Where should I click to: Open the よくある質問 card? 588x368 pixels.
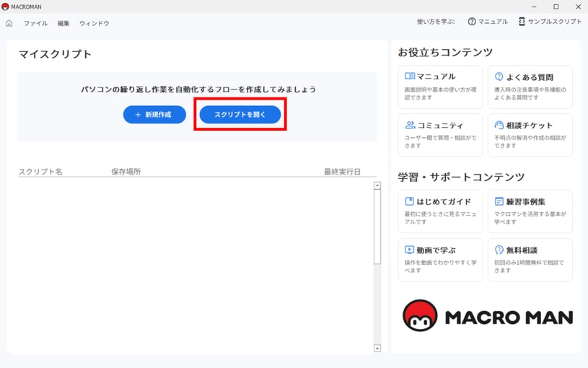(x=530, y=87)
